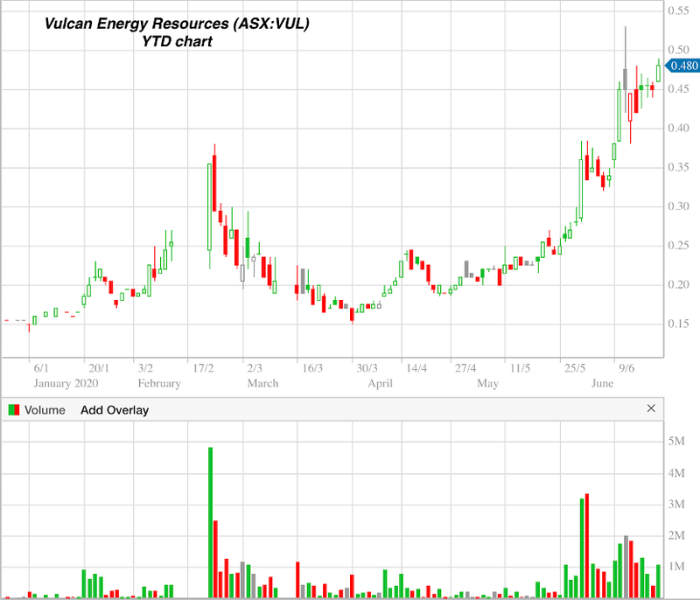Click the chart title Vulcan Energy Resources (ASX:VUL)
Viewport: 700px width, 600px height.
(177, 24)
